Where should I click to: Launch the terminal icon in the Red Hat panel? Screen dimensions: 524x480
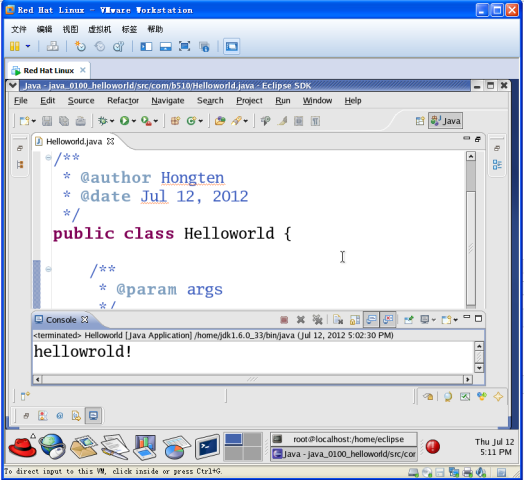pyautogui.click(x=207, y=447)
